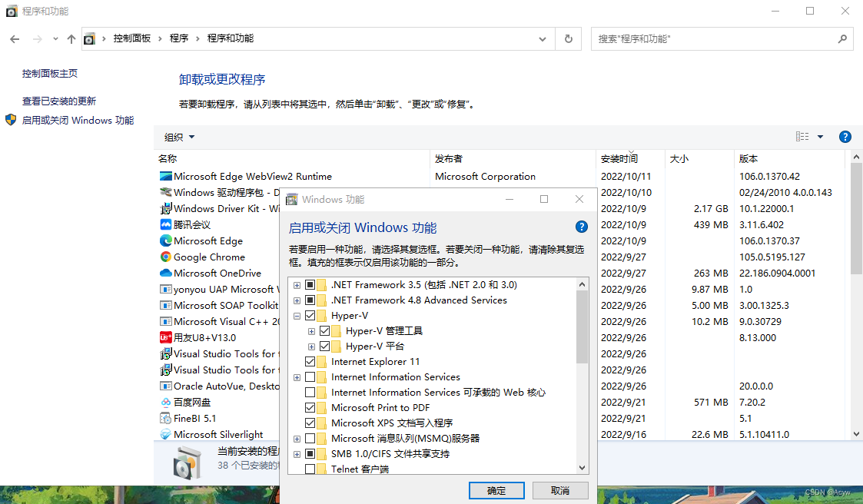Open the more view options dropdown arrow

coord(820,137)
